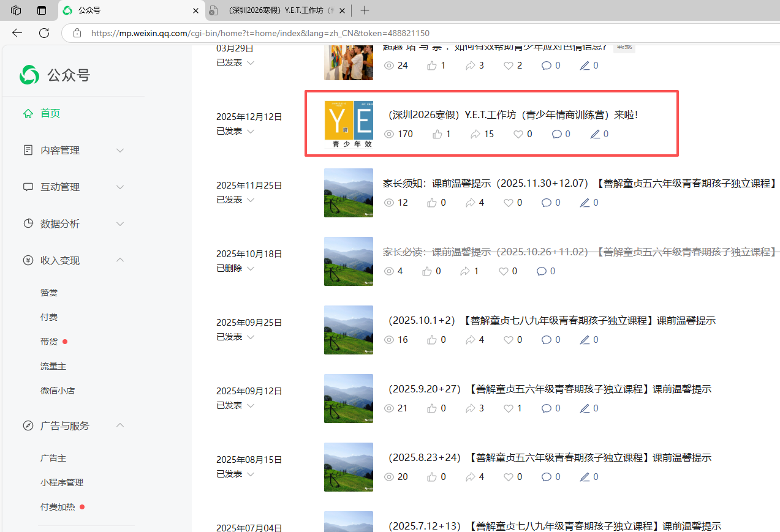Screen dimensions: 780x532
Task: Open 小程序管理 submenu item
Action: pyautogui.click(x=62, y=482)
